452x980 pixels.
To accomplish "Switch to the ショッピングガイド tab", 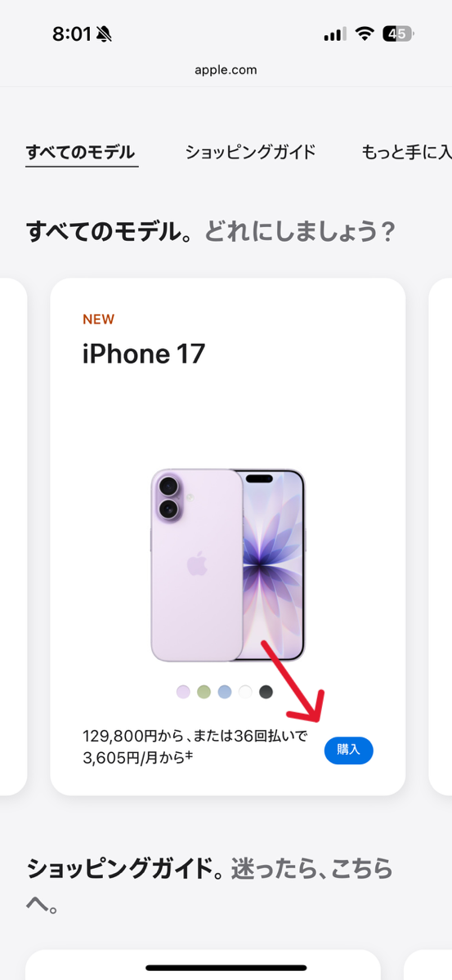I will tap(250, 152).
